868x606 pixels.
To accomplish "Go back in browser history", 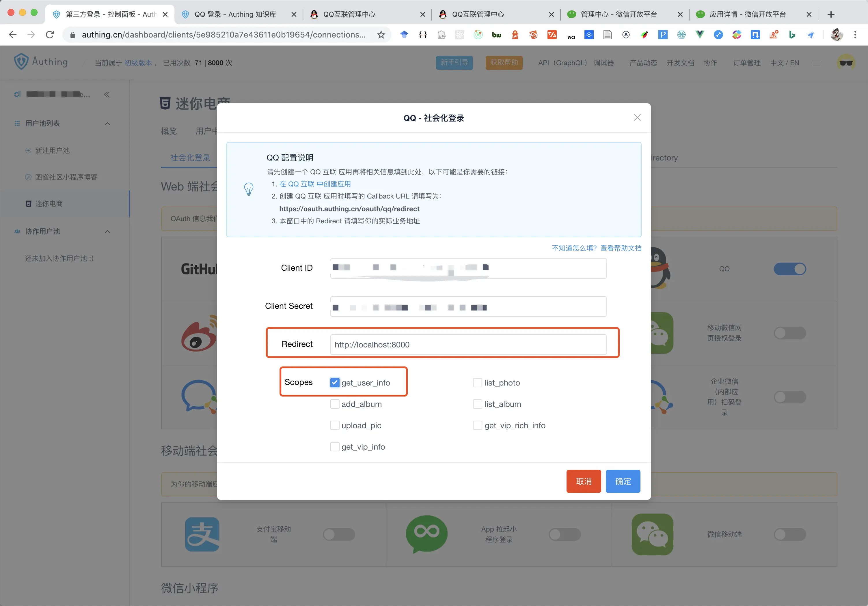I will 12,35.
